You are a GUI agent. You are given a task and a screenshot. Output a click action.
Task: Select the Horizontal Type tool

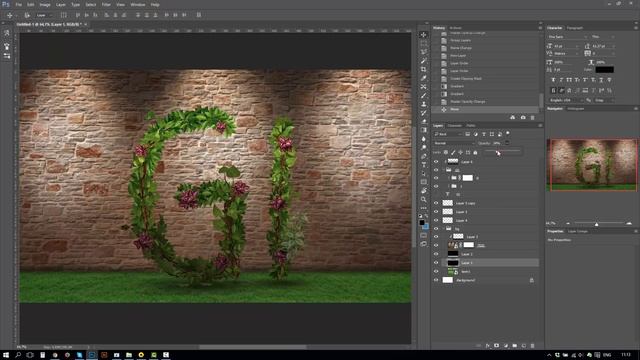tap(424, 165)
